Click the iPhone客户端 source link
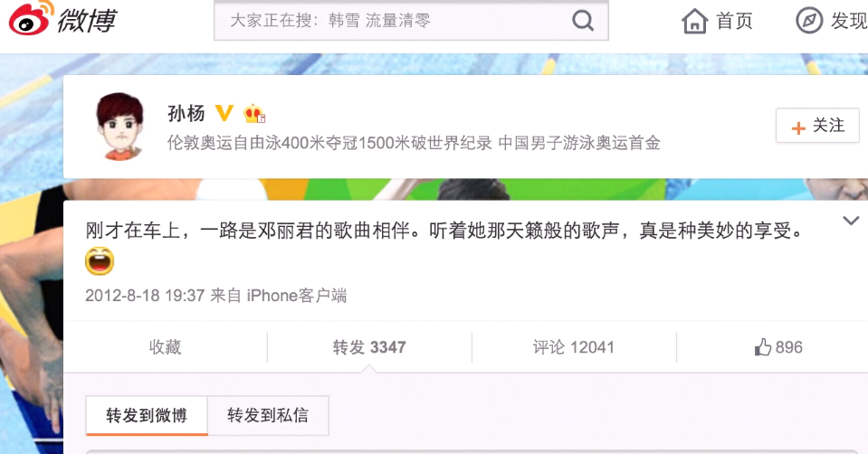Image resolution: width=868 pixels, height=454 pixels. tap(297, 296)
